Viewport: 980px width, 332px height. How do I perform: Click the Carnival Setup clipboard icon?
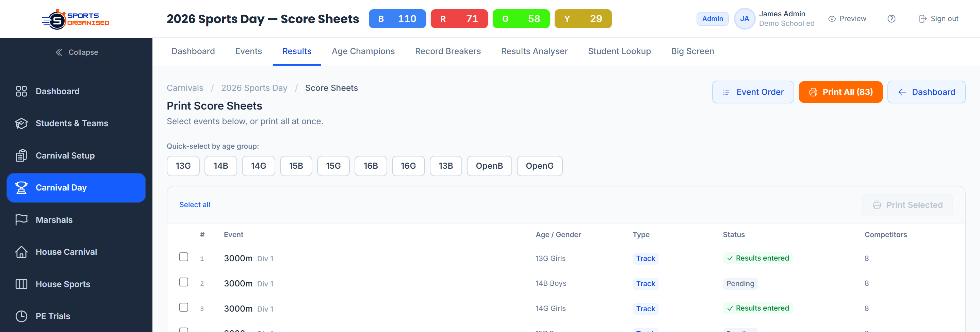[21, 155]
